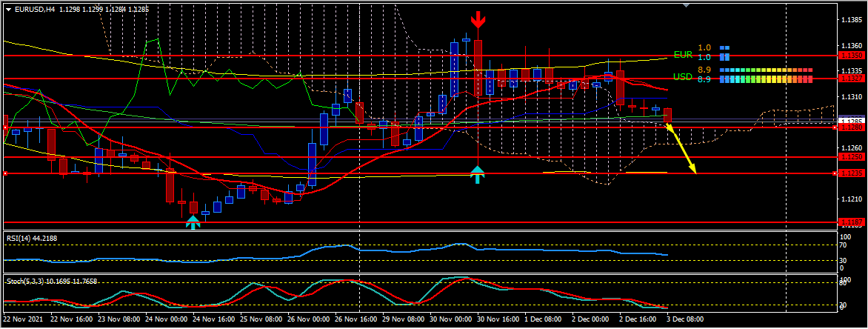Viewport: 868px width, 329px height.
Task: Select the 1.1235 red price label
Action: coord(852,173)
